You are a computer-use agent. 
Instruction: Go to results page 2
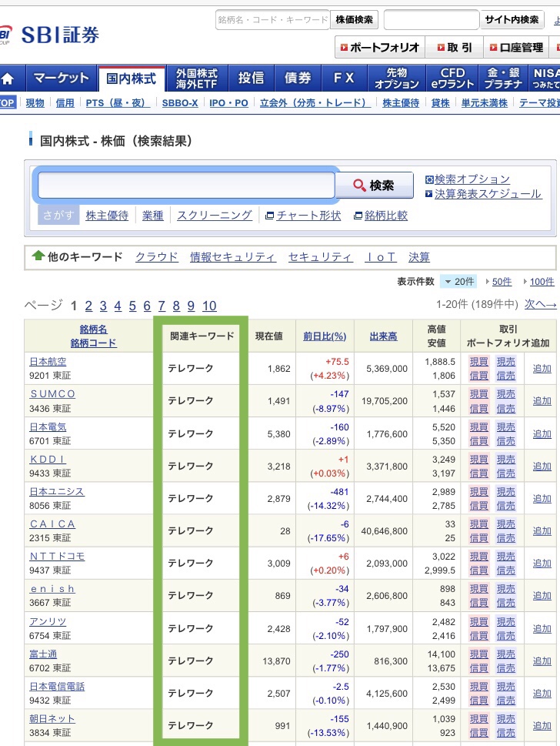click(x=88, y=306)
